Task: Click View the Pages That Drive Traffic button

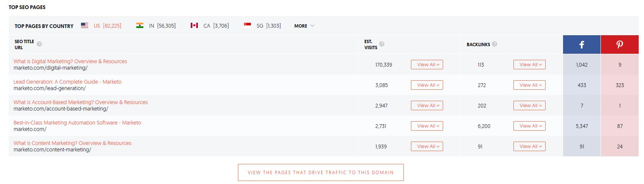Action: tap(321, 172)
